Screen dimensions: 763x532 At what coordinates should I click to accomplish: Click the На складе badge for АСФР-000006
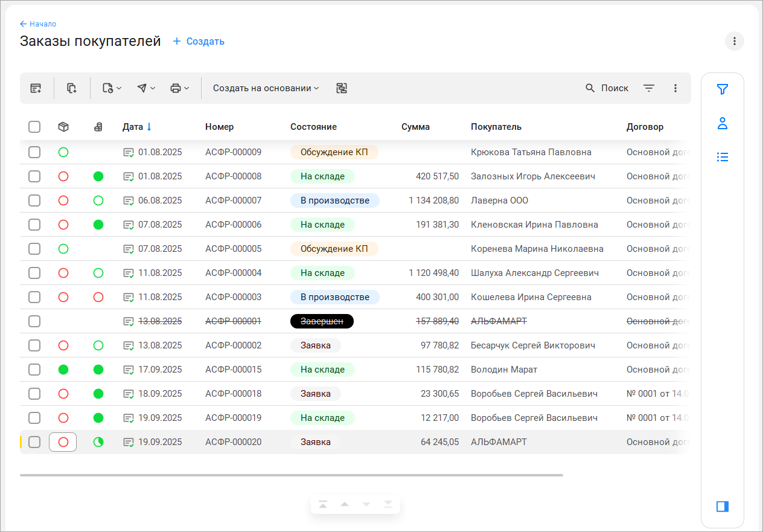pos(322,225)
